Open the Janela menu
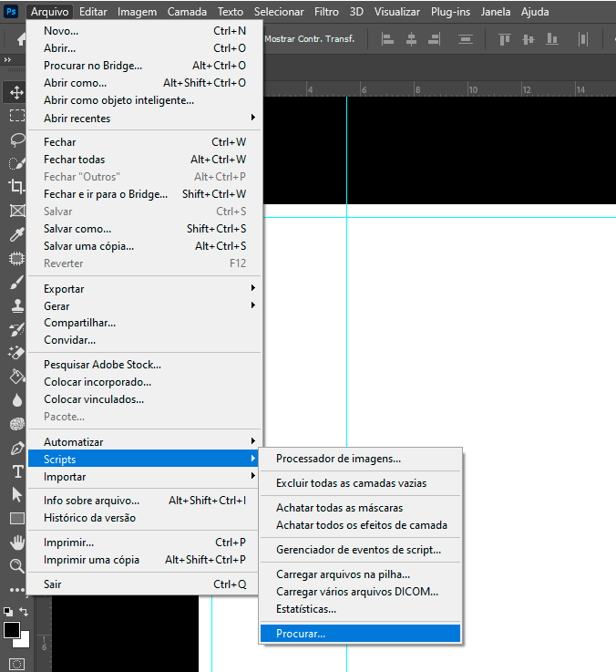The height and width of the screenshot is (672, 616). 495,12
